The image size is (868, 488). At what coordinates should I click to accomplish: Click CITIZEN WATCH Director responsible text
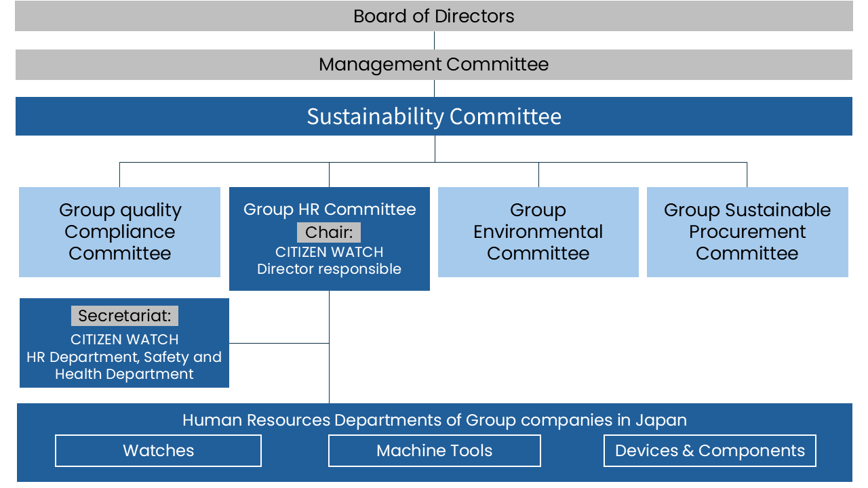tap(329, 260)
